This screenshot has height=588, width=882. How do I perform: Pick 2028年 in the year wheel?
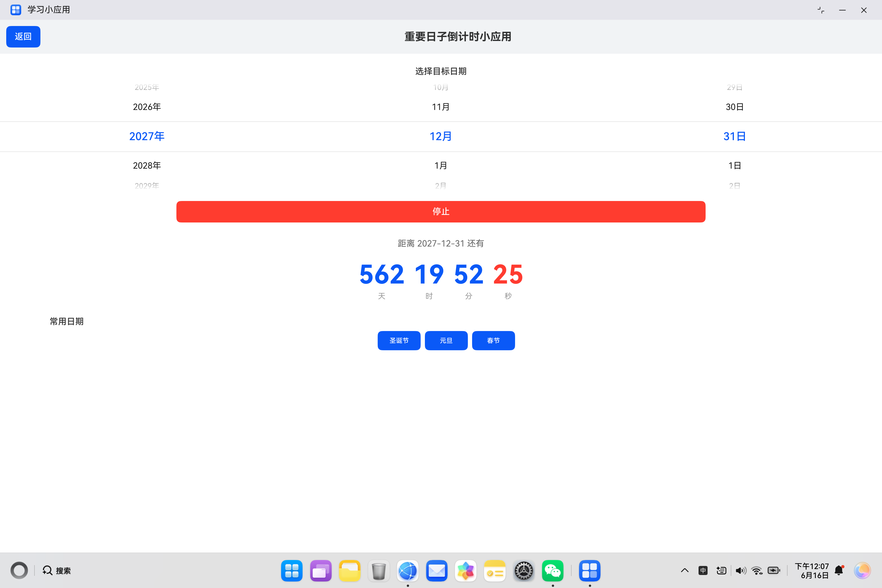(147, 165)
